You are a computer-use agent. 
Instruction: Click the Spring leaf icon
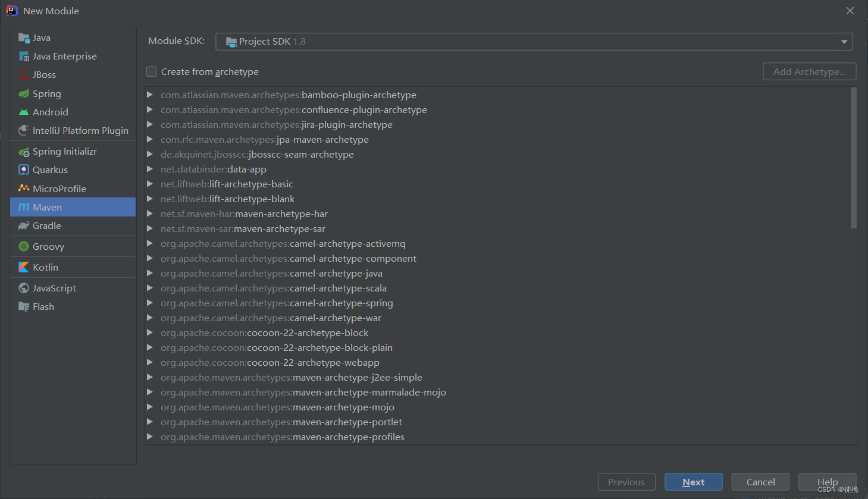[x=24, y=94]
